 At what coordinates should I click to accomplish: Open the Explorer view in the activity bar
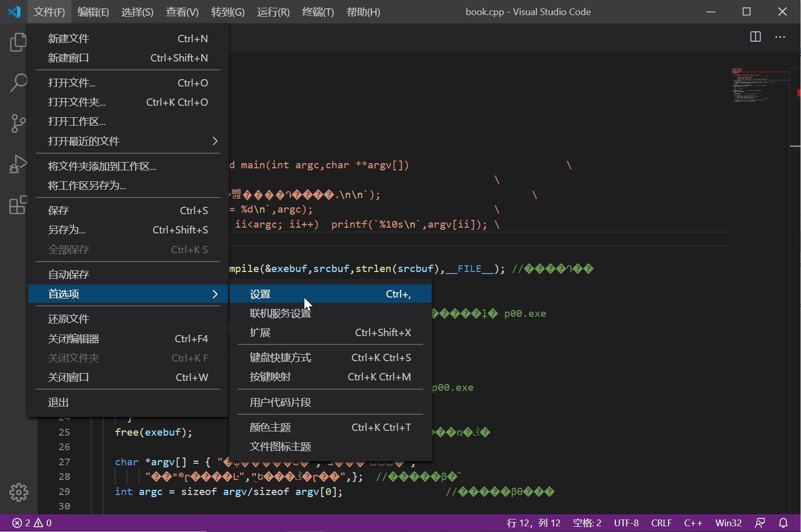coord(18,42)
